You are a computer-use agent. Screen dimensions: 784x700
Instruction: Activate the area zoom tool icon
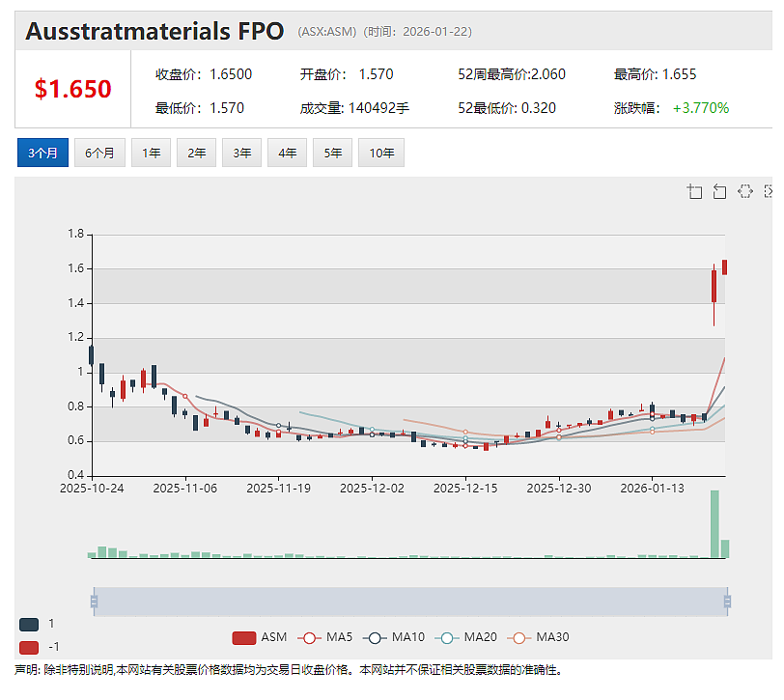pyautogui.click(x=694, y=191)
